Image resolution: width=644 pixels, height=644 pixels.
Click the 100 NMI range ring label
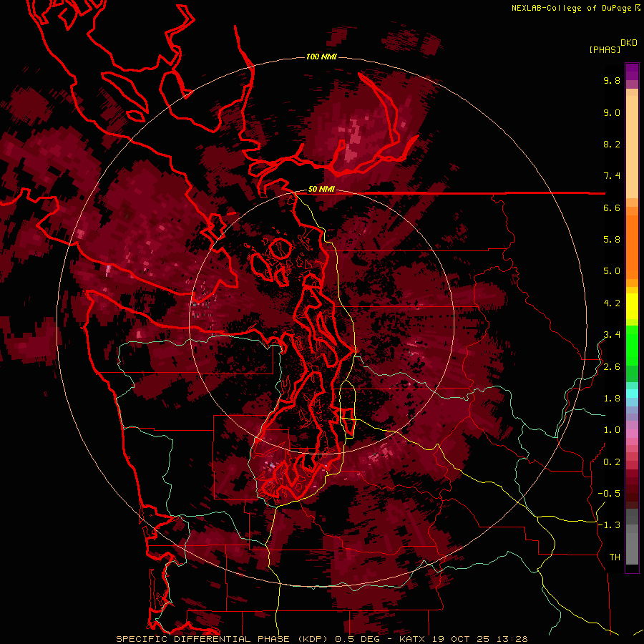321,57
